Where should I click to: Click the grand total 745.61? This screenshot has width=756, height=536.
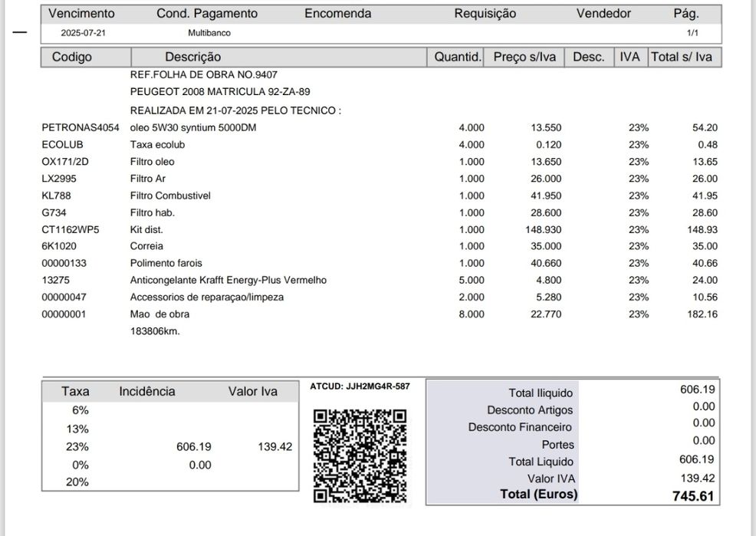693,496
